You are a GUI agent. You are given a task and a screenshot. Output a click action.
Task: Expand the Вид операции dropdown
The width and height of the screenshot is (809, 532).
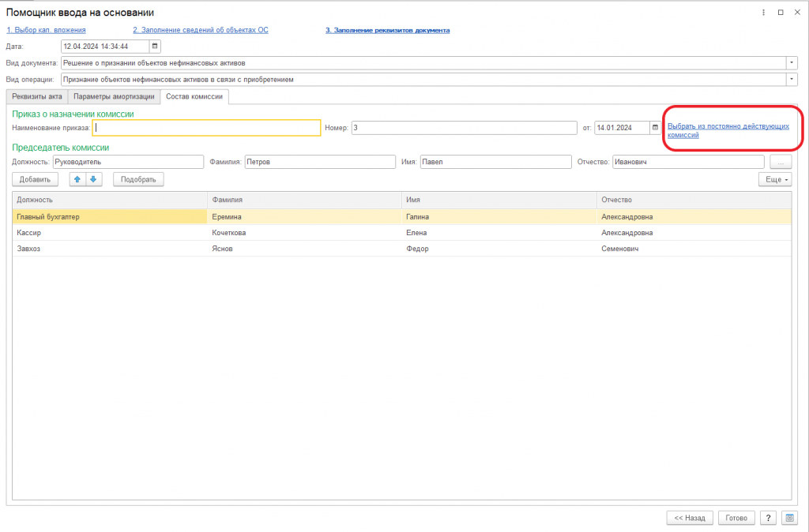(x=792, y=80)
